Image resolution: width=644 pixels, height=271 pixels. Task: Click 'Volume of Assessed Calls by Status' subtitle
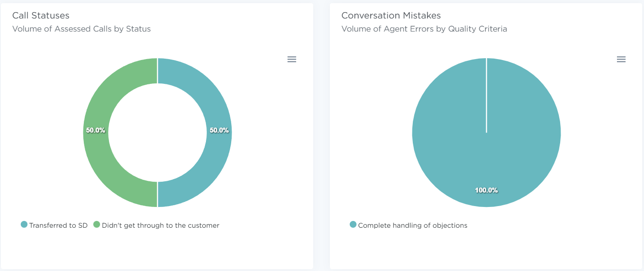(81, 29)
